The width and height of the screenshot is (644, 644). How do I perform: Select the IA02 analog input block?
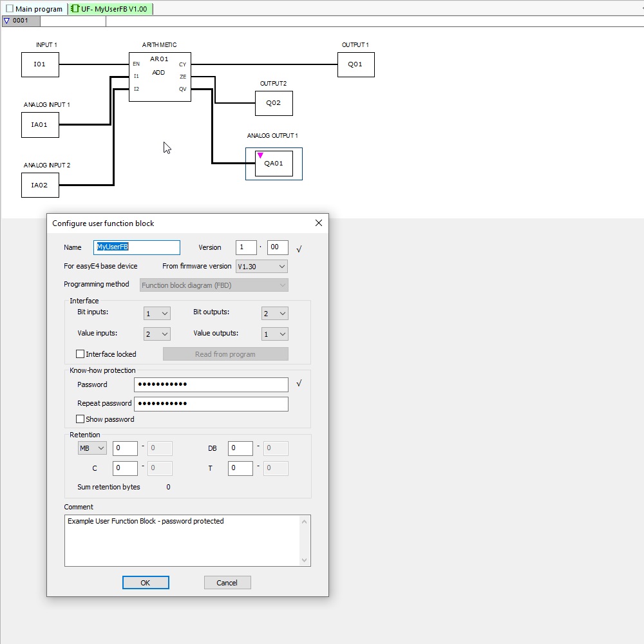(40, 185)
